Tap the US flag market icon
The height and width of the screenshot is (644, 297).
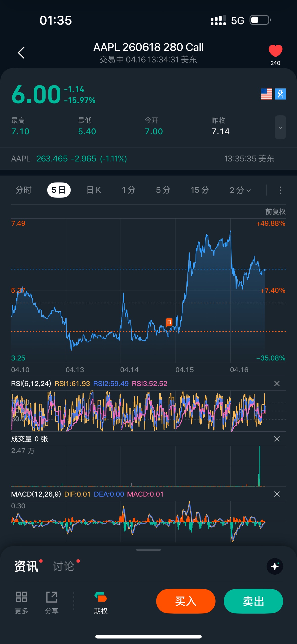click(266, 94)
